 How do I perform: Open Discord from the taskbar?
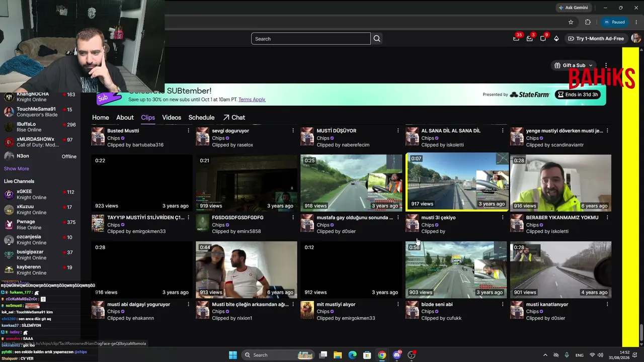(397, 355)
